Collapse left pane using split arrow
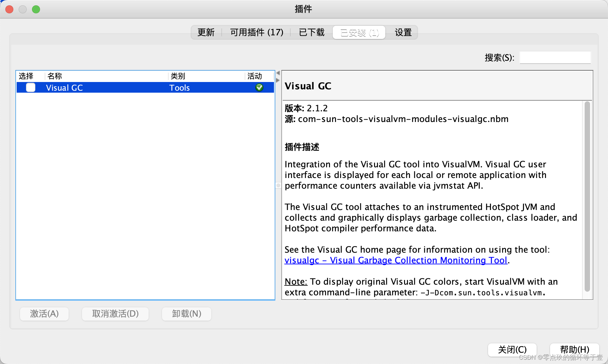The width and height of the screenshot is (608, 364). click(278, 73)
